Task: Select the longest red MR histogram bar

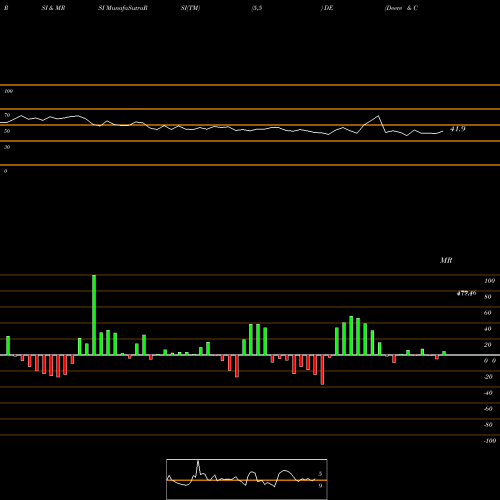Action: click(x=322, y=370)
